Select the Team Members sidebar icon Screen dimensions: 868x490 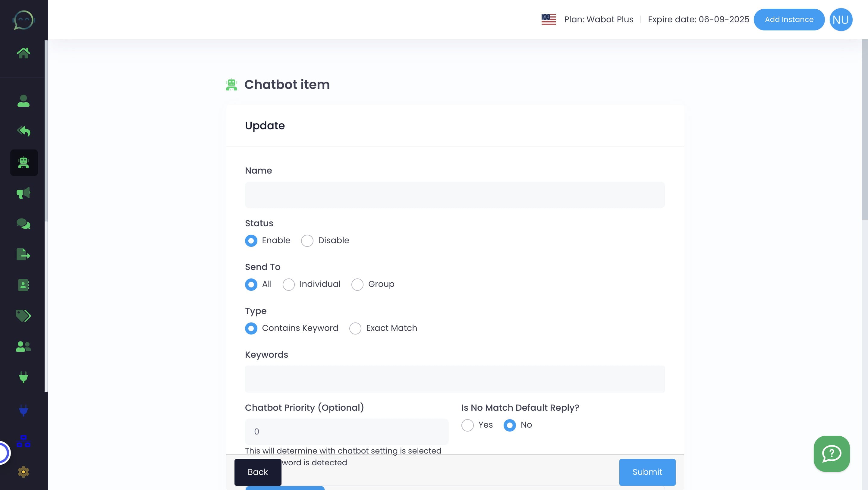[x=24, y=347]
